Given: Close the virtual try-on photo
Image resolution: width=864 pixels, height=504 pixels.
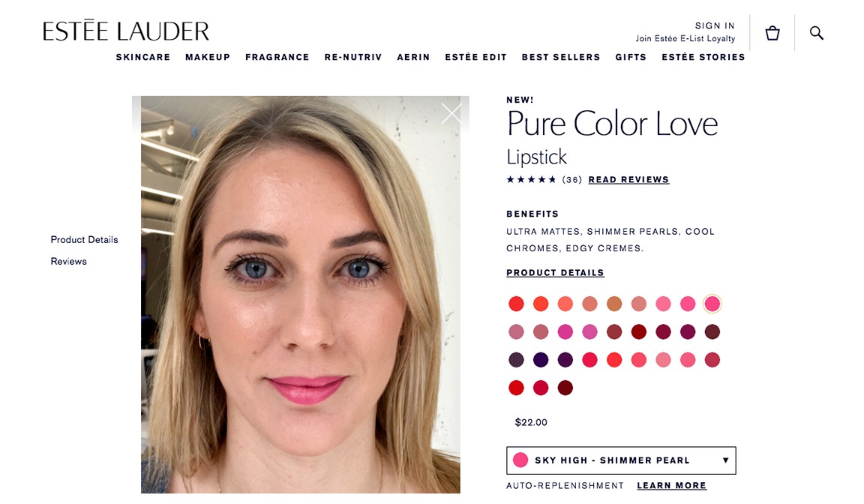Looking at the screenshot, I should pyautogui.click(x=451, y=113).
